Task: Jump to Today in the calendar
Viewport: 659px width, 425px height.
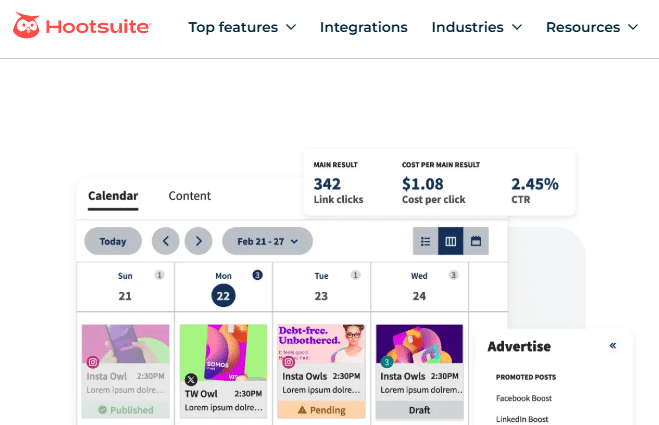Action: point(113,241)
